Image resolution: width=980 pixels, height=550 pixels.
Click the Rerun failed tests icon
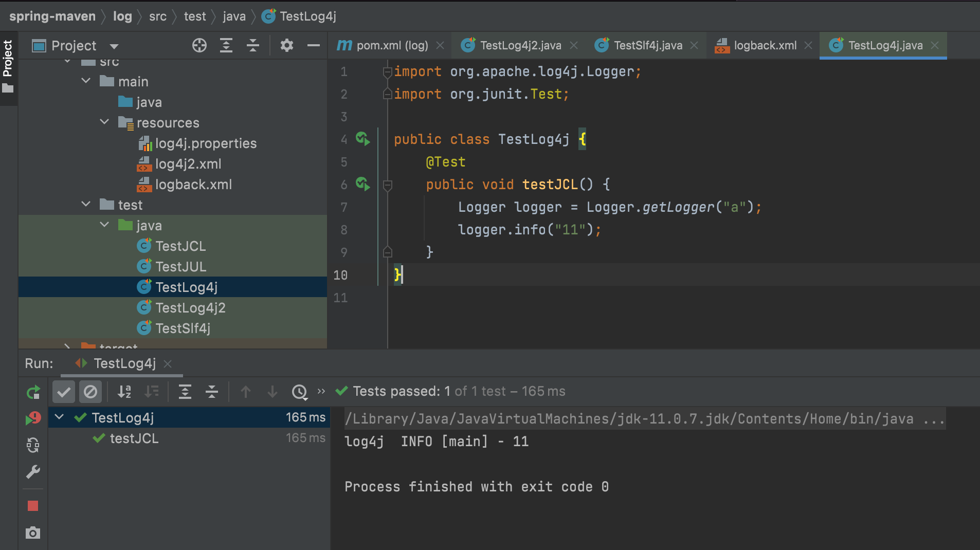(33, 418)
